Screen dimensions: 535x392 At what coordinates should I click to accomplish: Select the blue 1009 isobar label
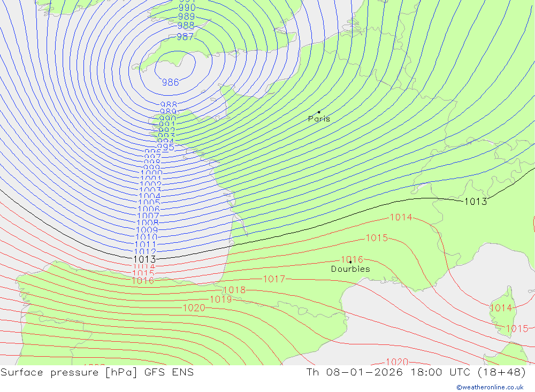tap(147, 230)
